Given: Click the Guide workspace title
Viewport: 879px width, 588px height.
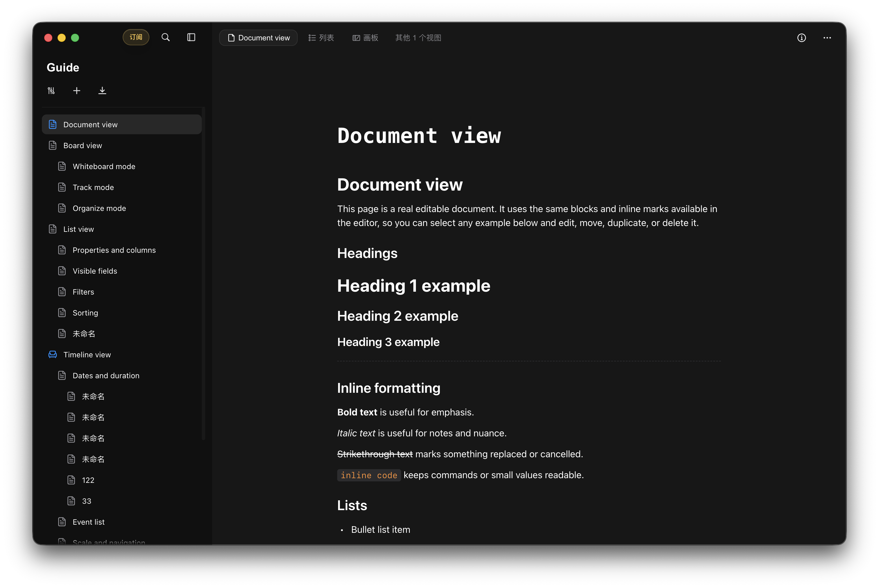Looking at the screenshot, I should coord(63,67).
